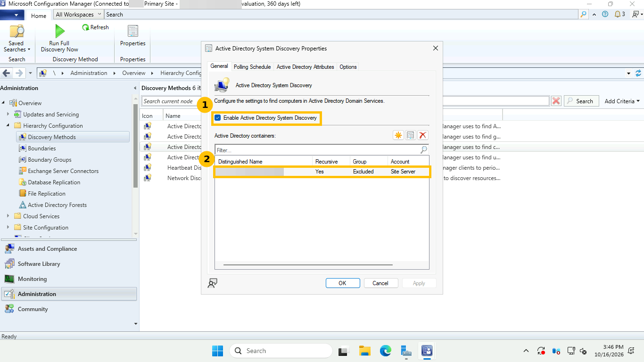Collapse the Overview tree node
The image size is (644, 362).
pyautogui.click(x=3, y=103)
